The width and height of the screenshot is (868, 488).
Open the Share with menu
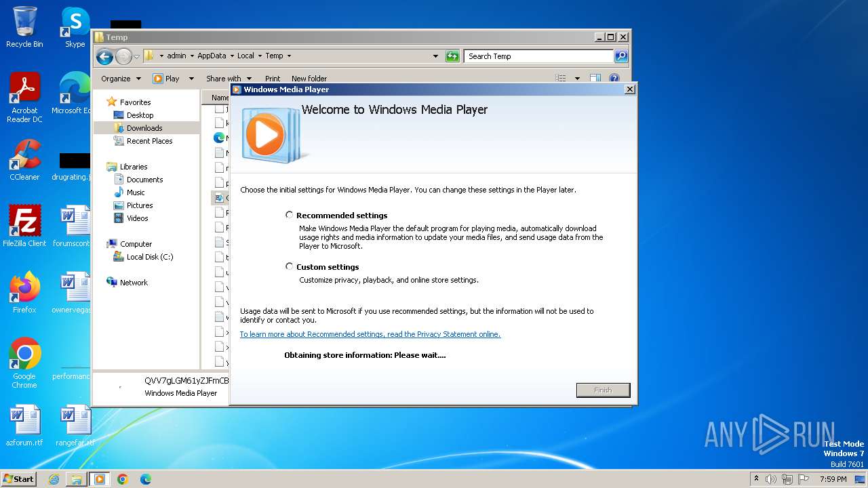tap(229, 79)
